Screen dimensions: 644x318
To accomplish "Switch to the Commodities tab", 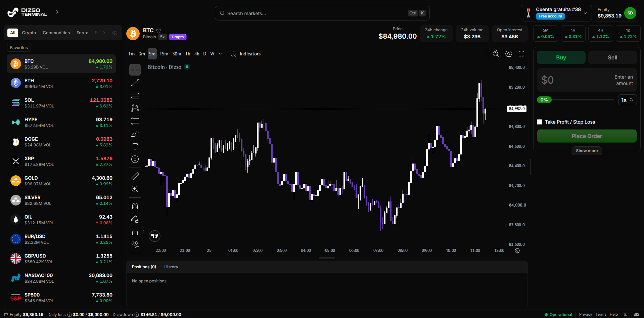I will point(56,33).
